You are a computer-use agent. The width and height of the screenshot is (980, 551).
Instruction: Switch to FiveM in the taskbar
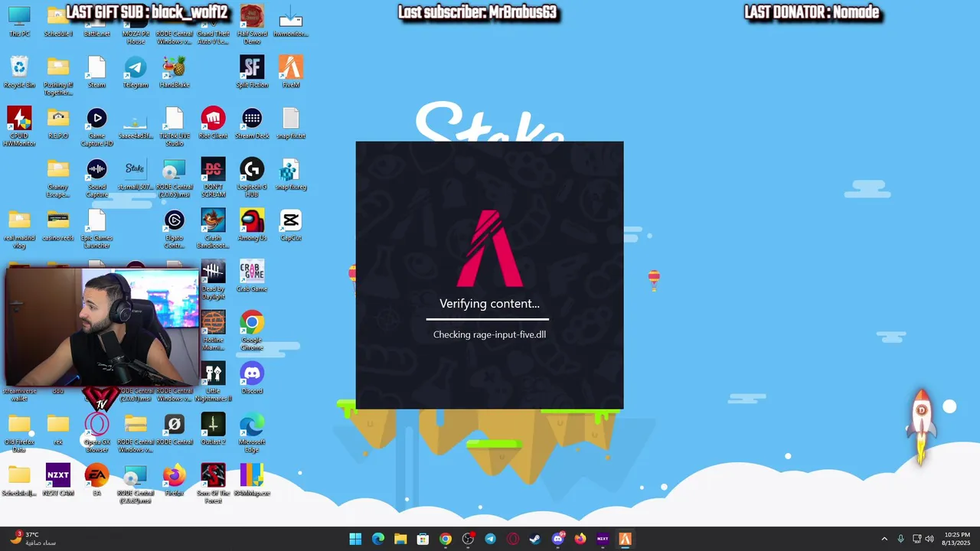click(x=625, y=539)
